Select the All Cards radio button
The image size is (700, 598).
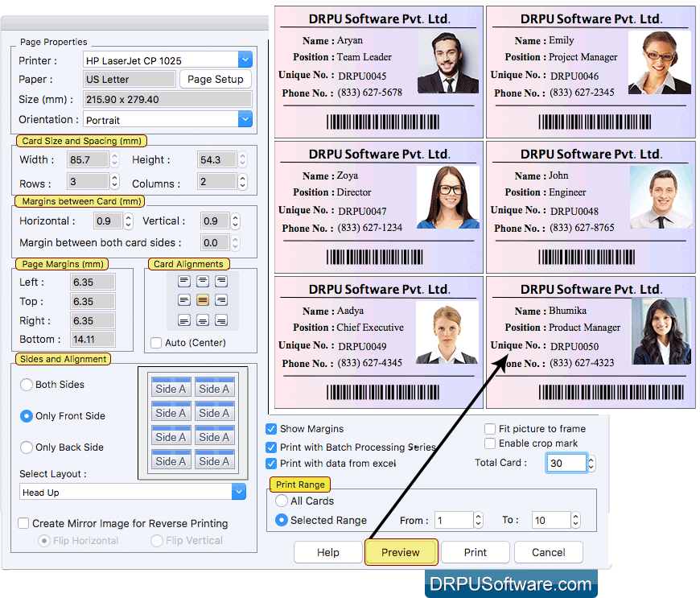tap(282, 501)
